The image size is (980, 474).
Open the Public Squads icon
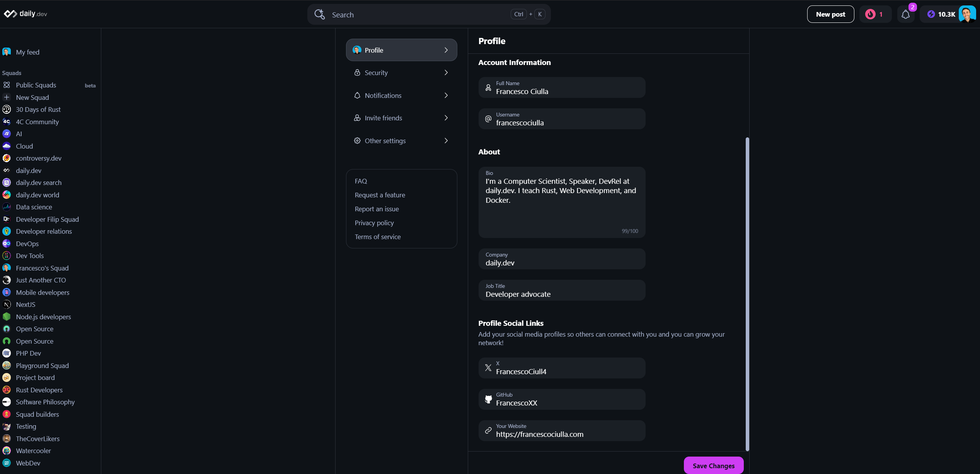click(7, 85)
